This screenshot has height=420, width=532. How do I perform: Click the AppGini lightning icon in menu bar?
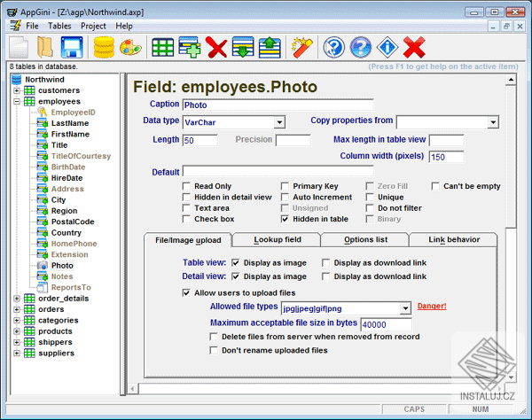15,26
